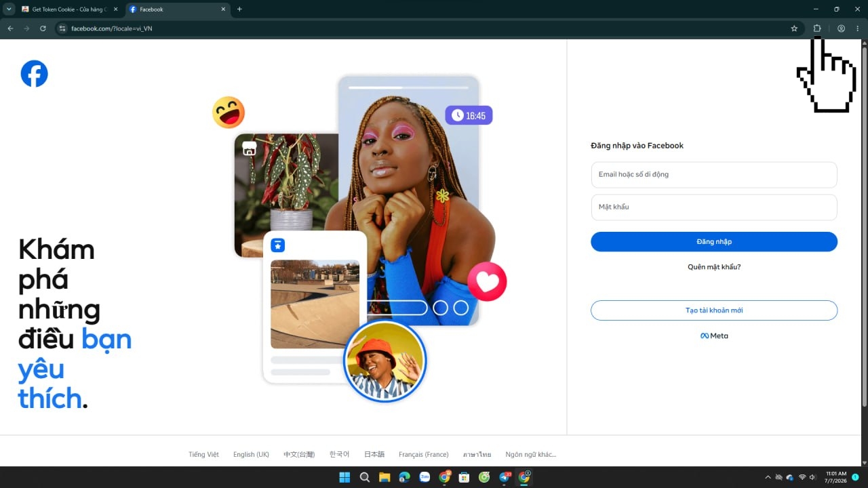
Task: Switch language to 中文(台灣)
Action: pos(299,455)
